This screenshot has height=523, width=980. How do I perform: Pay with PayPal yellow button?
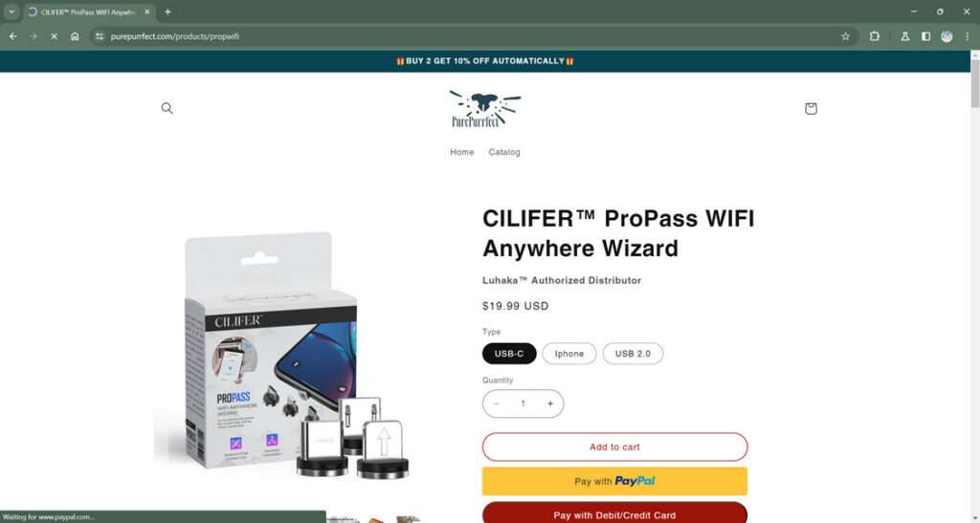615,481
